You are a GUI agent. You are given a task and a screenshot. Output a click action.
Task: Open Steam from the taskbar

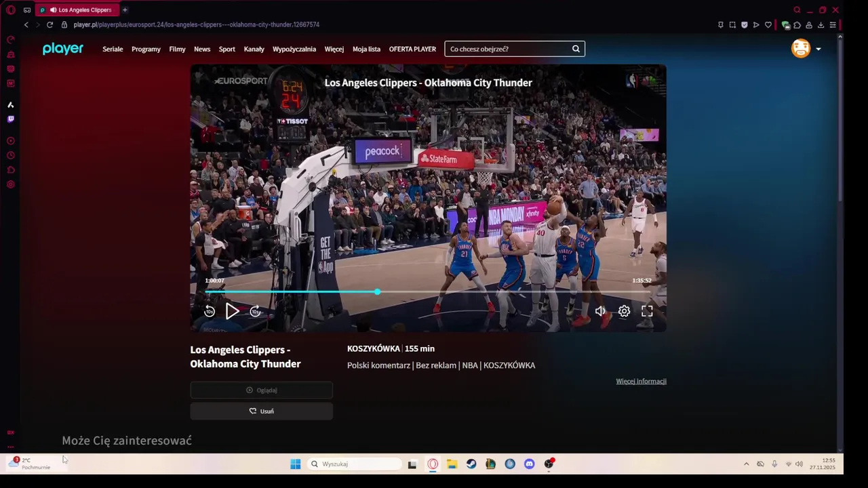coord(471,464)
